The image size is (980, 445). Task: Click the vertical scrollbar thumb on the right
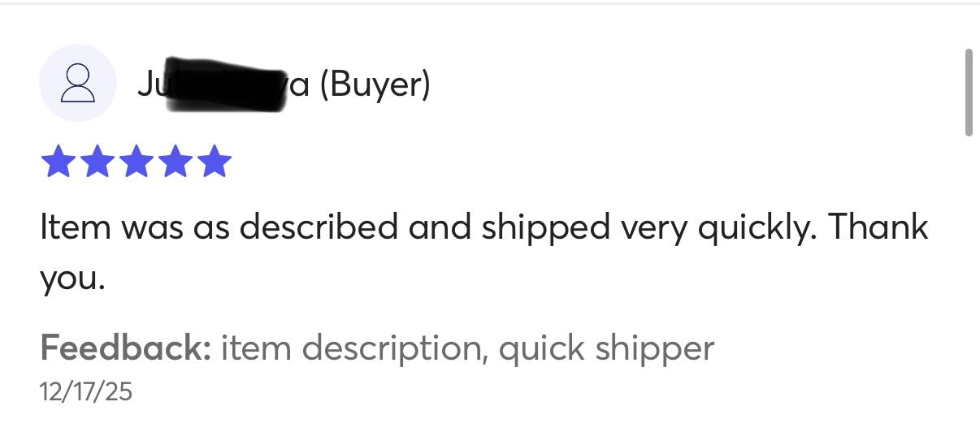click(x=968, y=92)
